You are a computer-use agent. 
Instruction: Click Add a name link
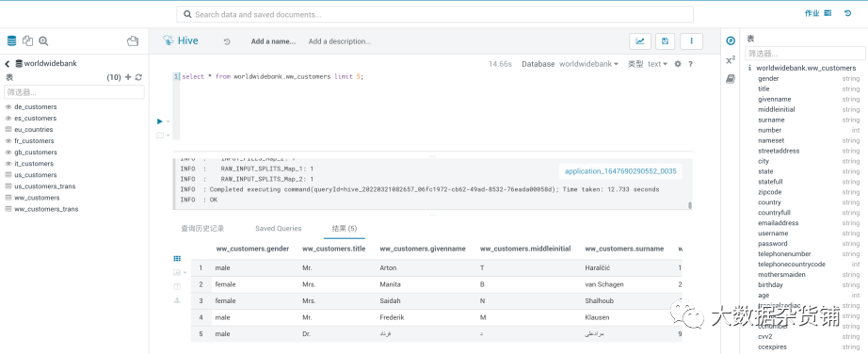click(273, 41)
